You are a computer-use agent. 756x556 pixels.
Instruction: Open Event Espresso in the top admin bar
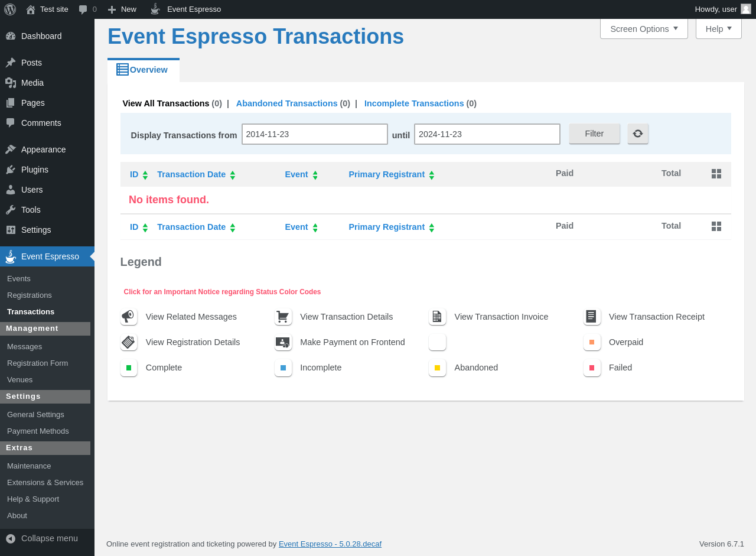click(x=185, y=9)
